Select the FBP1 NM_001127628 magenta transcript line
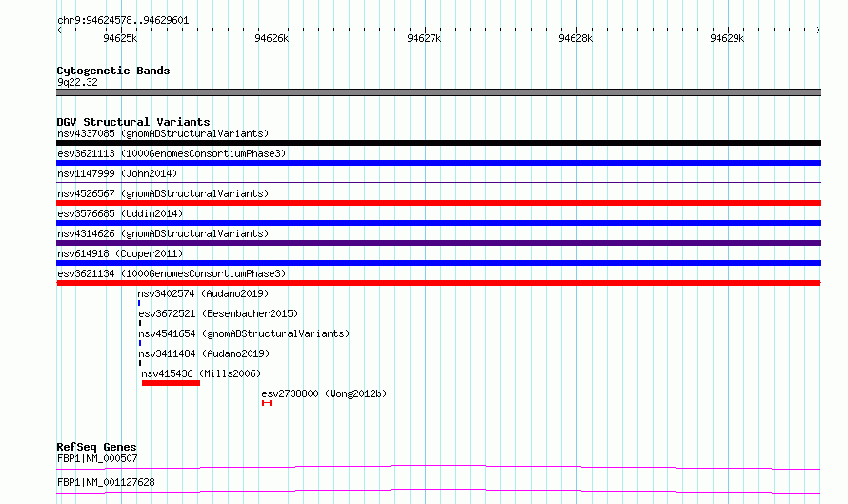This screenshot has height=504, width=848. 438,491
